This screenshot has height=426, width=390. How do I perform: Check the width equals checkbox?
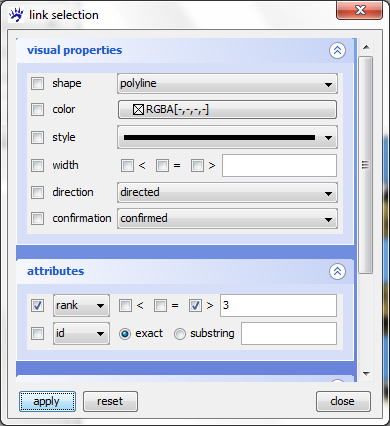point(162,165)
